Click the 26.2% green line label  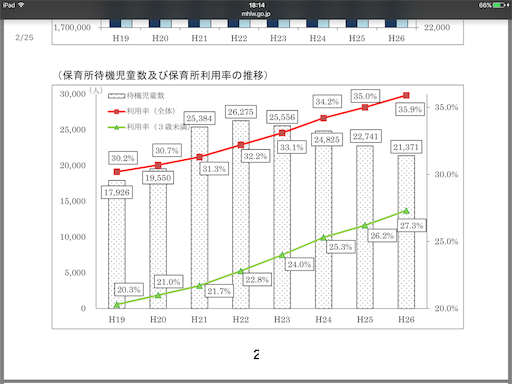coord(382,236)
